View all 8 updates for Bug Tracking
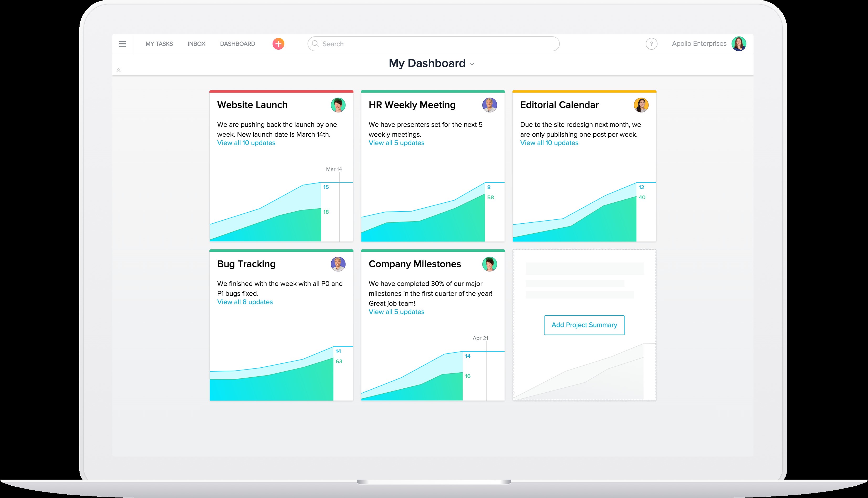The image size is (868, 498). 245,302
